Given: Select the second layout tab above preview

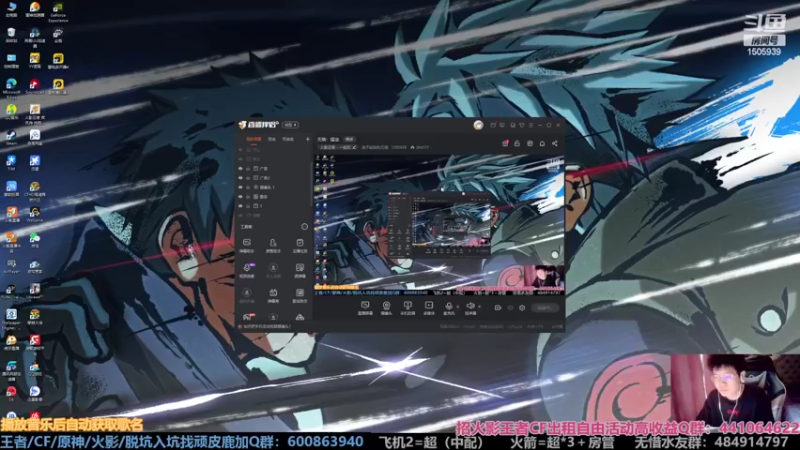Looking at the screenshot, I should click(x=335, y=139).
